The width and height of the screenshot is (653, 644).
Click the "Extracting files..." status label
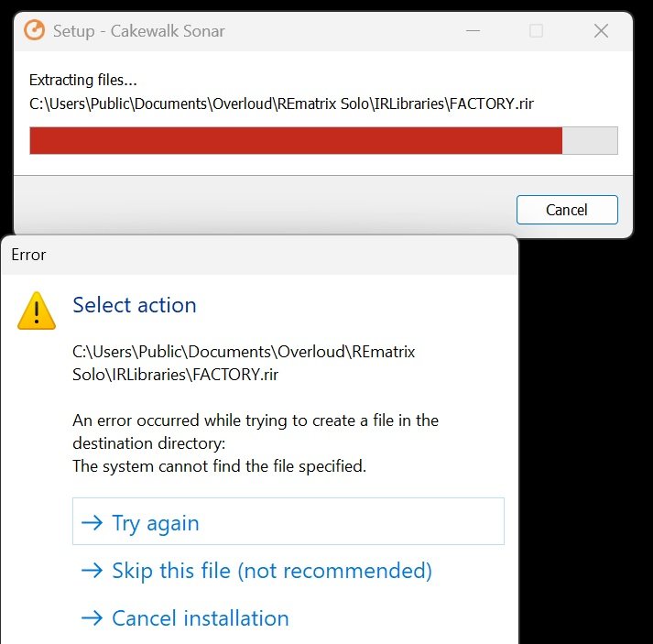(x=83, y=80)
